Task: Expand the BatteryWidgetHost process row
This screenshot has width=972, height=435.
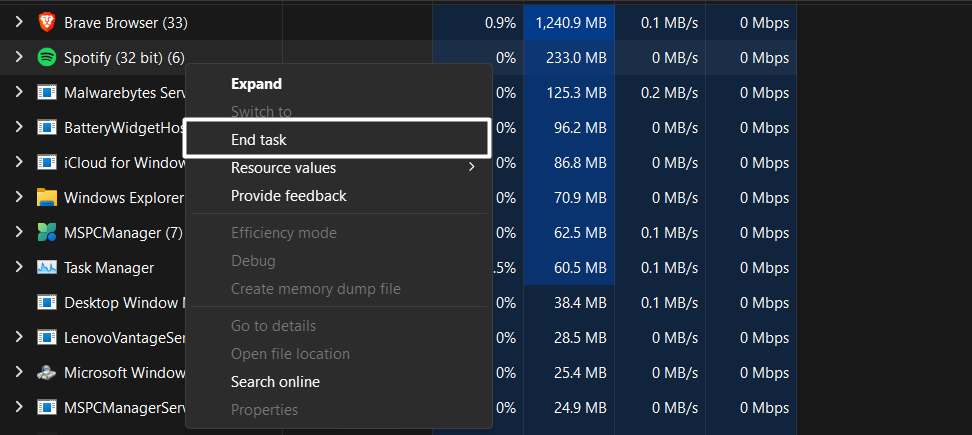Action: [18, 127]
